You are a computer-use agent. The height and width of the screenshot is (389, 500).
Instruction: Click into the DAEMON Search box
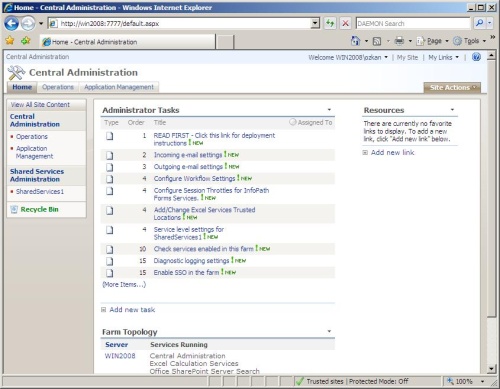pyautogui.click(x=413, y=23)
